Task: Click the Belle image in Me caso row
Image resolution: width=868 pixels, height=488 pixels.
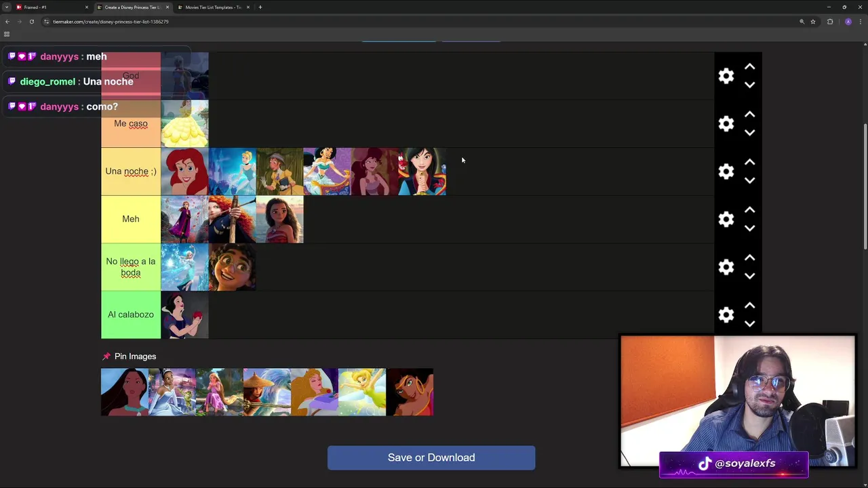Action: click(184, 123)
